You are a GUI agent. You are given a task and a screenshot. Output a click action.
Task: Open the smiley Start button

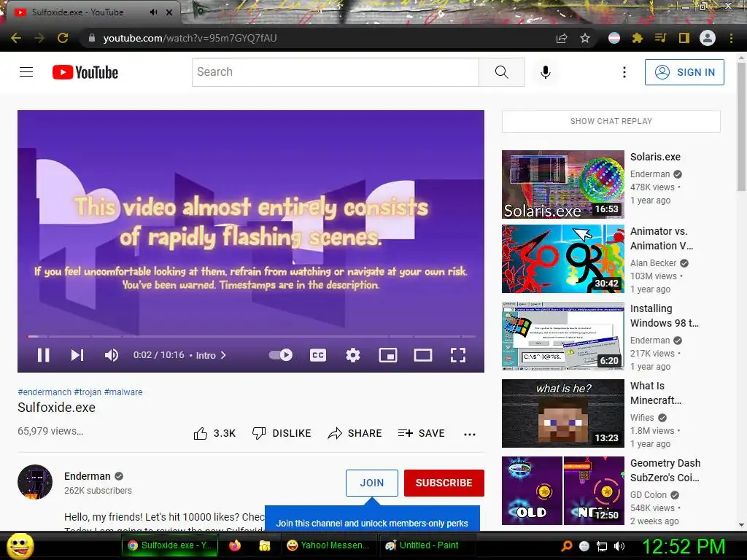tap(20, 545)
